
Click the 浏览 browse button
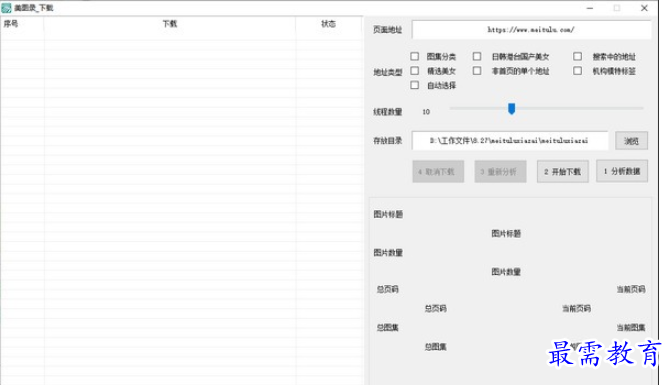coord(631,141)
